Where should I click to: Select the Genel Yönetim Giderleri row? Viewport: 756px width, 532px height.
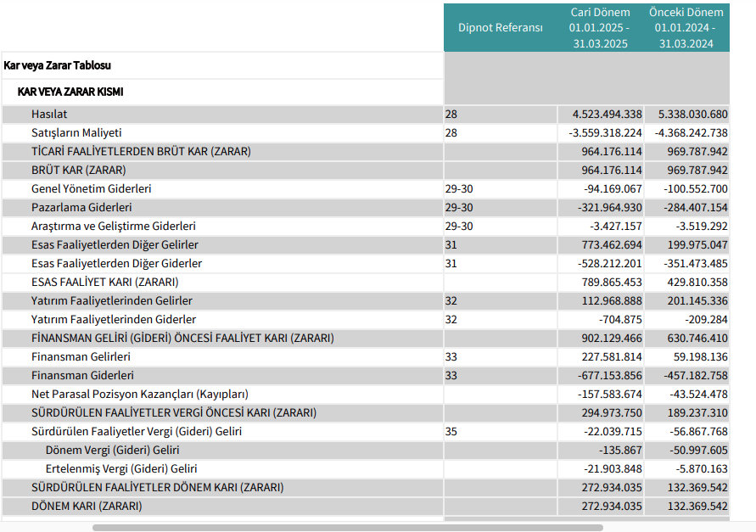[366, 189]
